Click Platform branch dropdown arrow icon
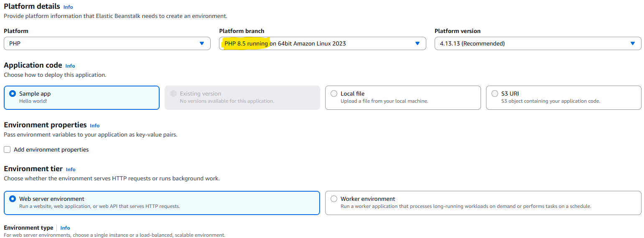Viewport: 644px width, 238px height. [417, 43]
